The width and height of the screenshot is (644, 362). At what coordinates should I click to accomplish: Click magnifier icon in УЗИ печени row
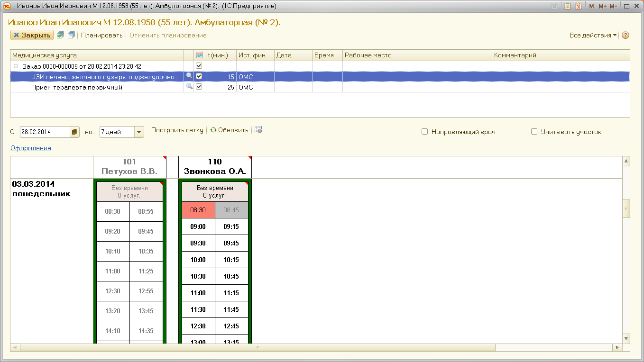coord(189,76)
